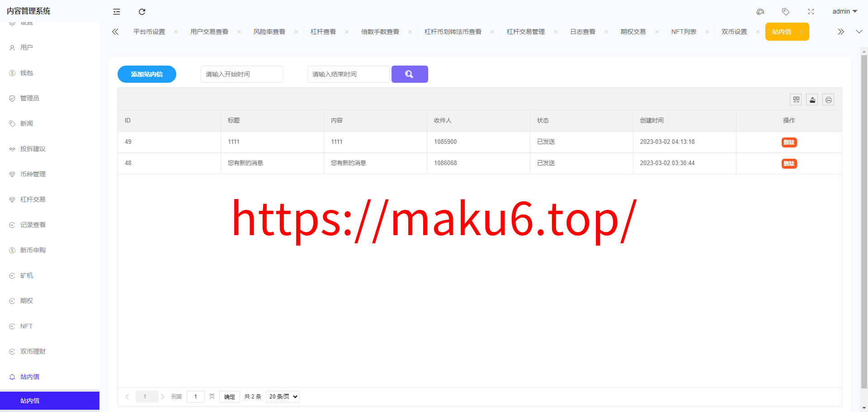Go to previous page arrow
The image size is (868, 412).
[127, 397]
